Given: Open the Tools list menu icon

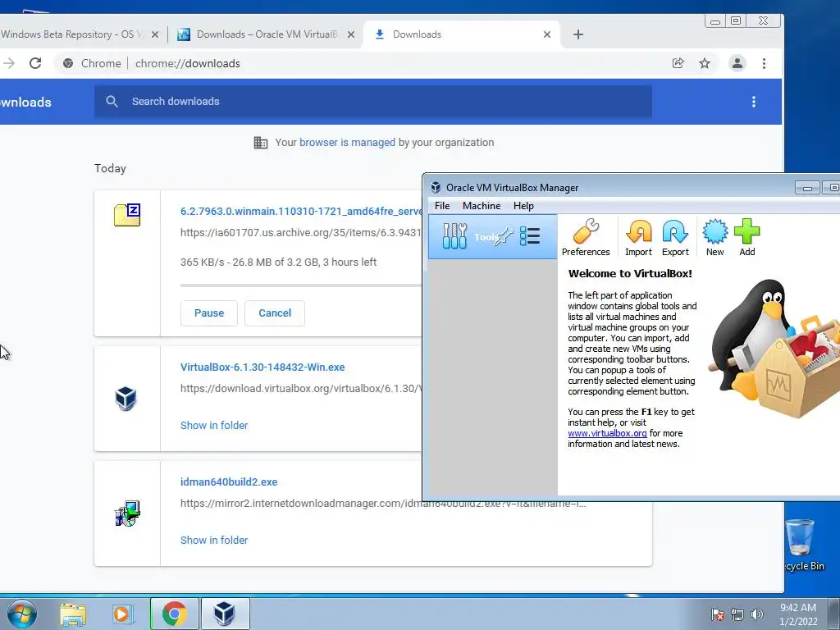Looking at the screenshot, I should (x=530, y=235).
